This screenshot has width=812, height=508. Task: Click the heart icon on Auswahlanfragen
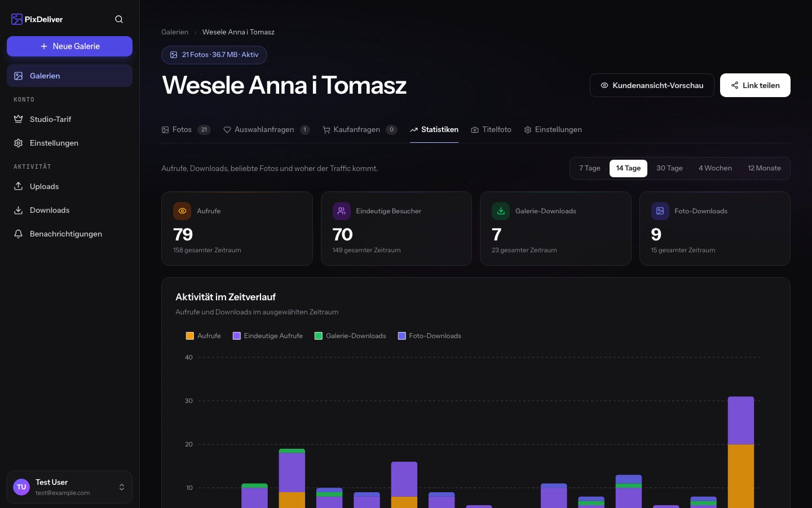[x=227, y=130]
